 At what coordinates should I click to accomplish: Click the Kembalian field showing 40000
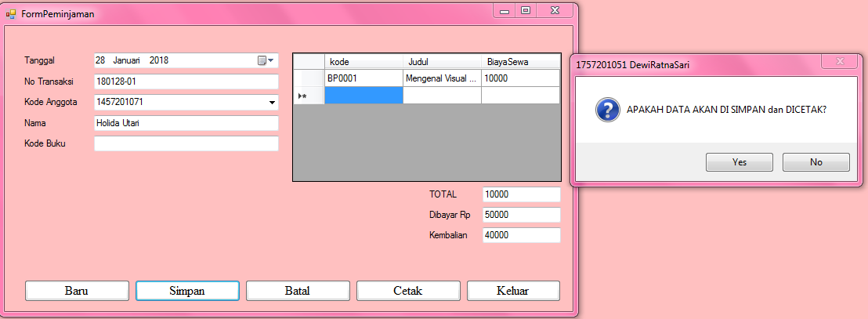tap(522, 235)
